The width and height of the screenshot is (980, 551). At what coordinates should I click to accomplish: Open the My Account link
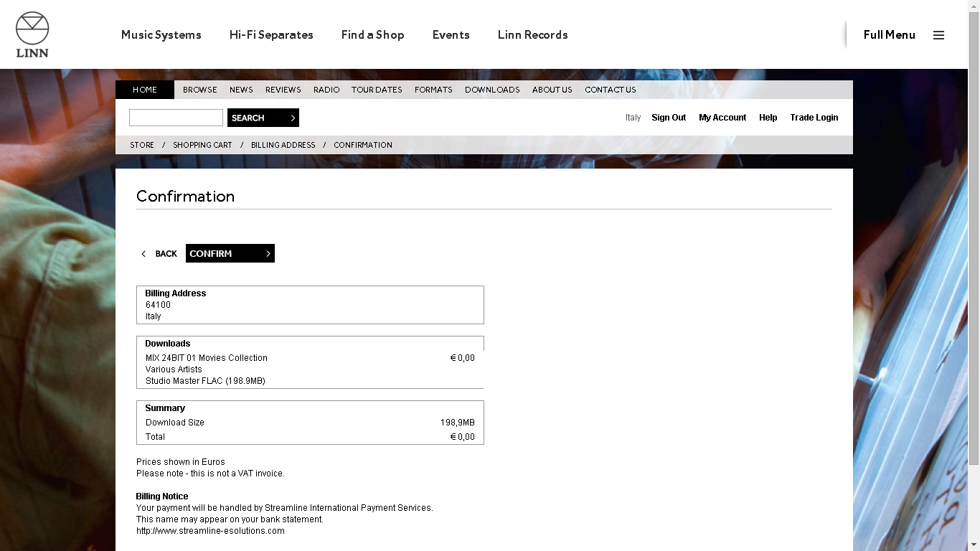[722, 118]
